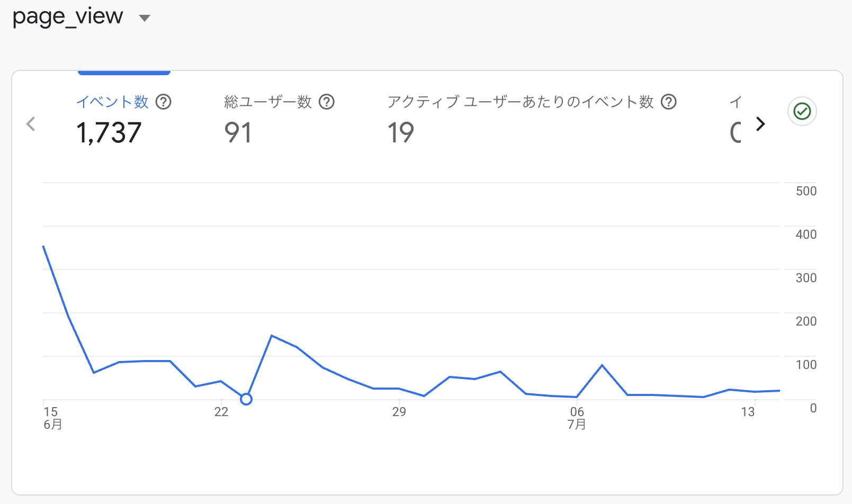The height and width of the screenshot is (504, 852).
Task: Click the 1,737 event count value
Action: click(x=109, y=132)
